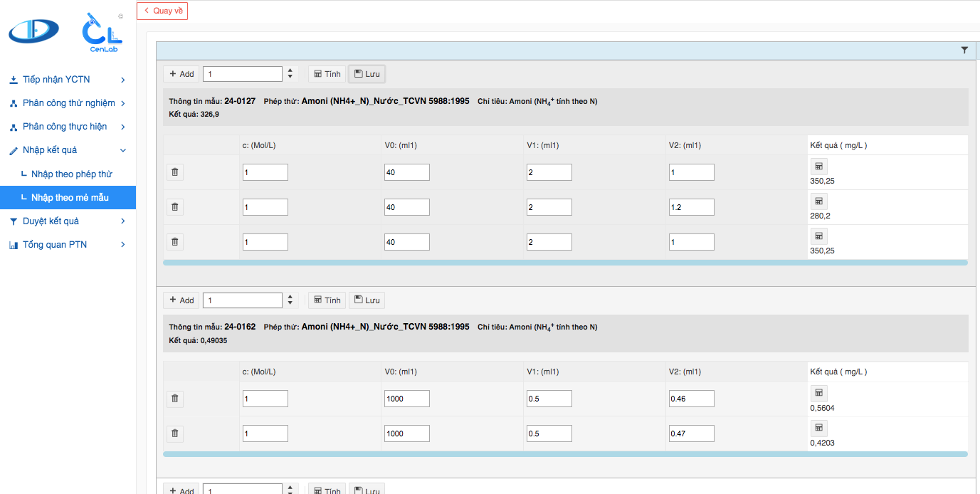Image resolution: width=980 pixels, height=494 pixels.
Task: Open the Duyệt kết quả menu
Action: click(68, 221)
